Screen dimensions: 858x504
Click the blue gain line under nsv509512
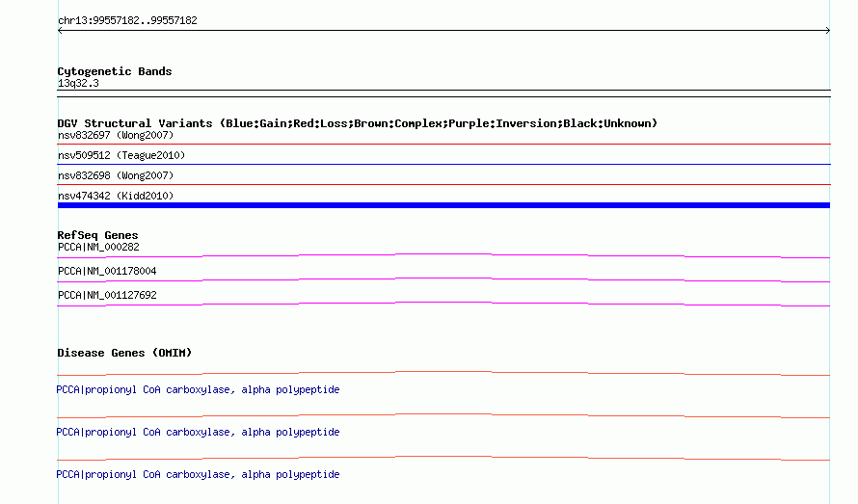pos(443,164)
